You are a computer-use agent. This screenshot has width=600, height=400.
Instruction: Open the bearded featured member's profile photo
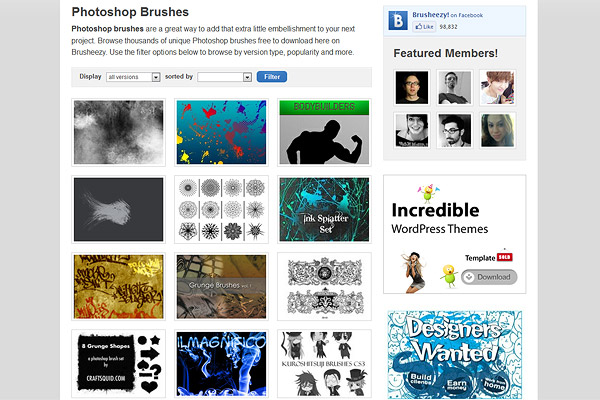pyautogui.click(x=455, y=131)
